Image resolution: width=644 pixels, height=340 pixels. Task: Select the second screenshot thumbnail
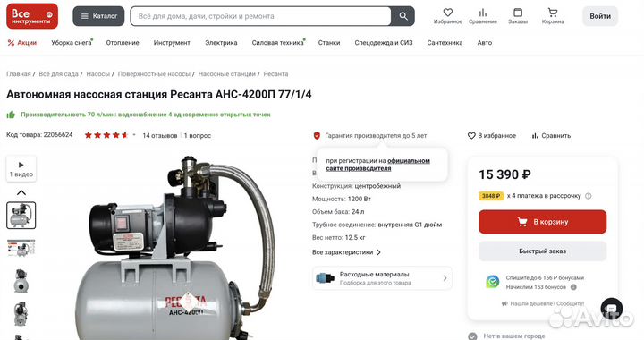coord(21,248)
